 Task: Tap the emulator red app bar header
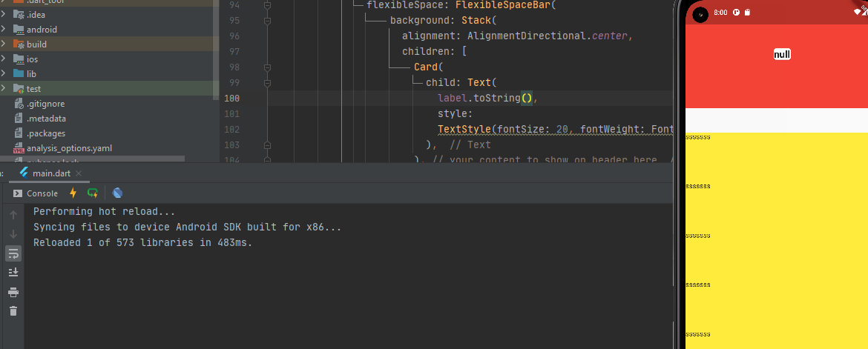(777, 67)
